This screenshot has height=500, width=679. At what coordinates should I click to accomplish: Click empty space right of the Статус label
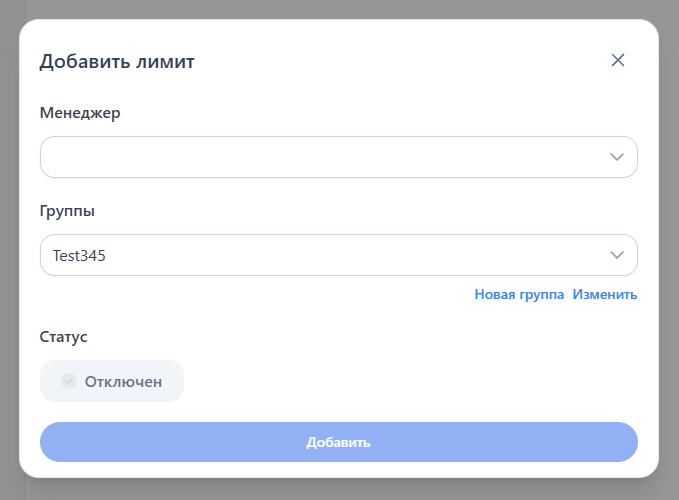350,337
